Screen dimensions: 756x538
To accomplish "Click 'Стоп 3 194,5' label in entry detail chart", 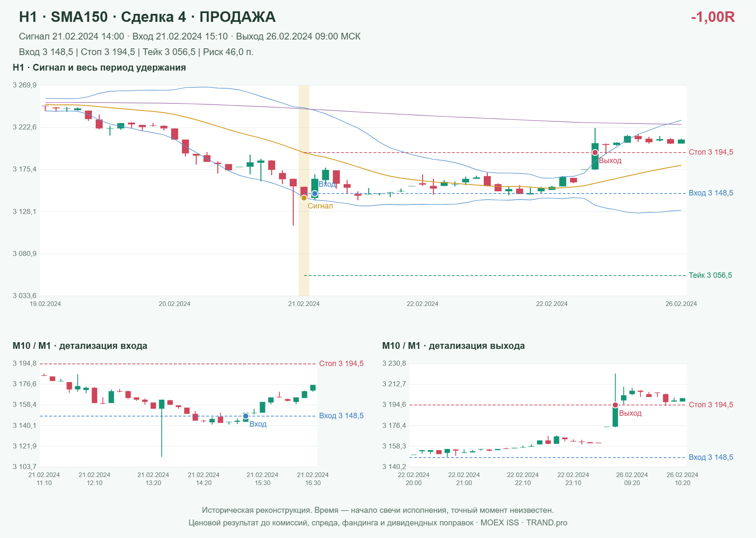I will (341, 364).
